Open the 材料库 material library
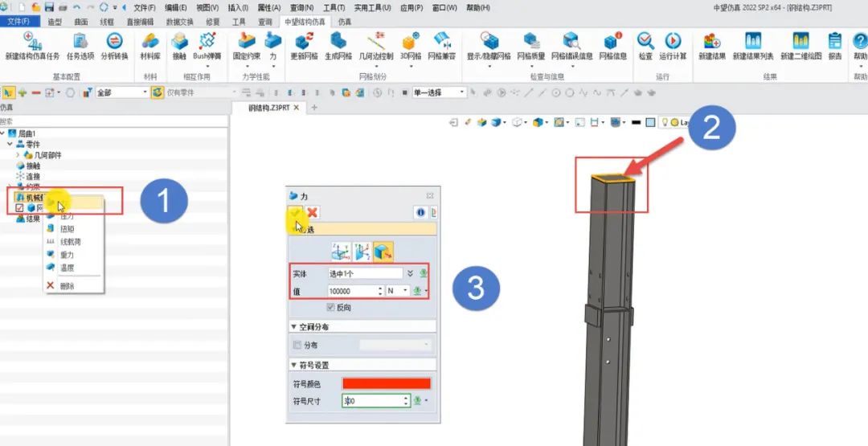The width and height of the screenshot is (868, 446). [x=149, y=42]
